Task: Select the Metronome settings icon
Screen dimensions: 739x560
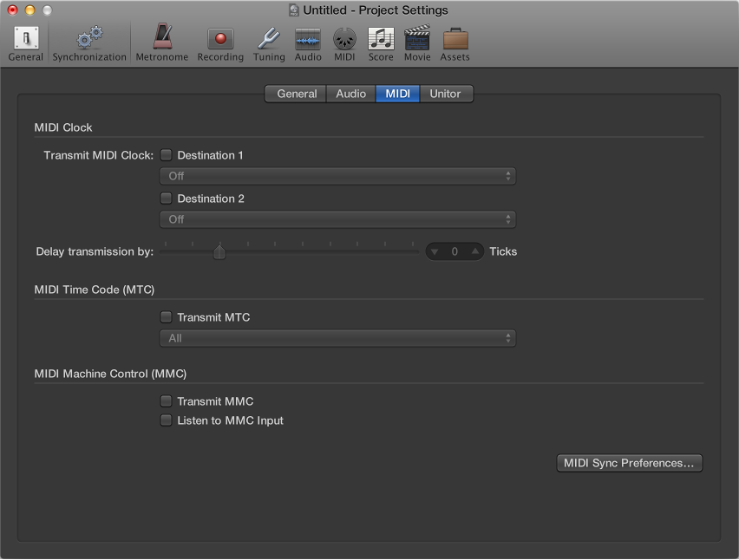Action: point(161,38)
